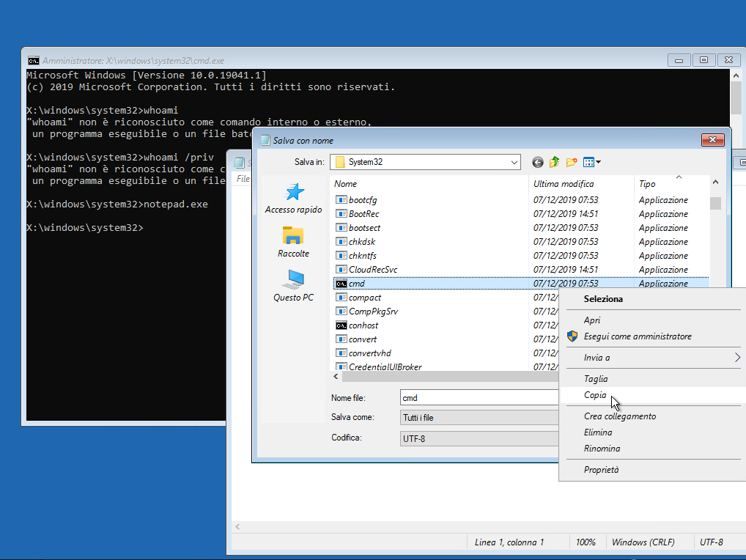Choose Esegui come amministratore from context menu

pos(637,336)
